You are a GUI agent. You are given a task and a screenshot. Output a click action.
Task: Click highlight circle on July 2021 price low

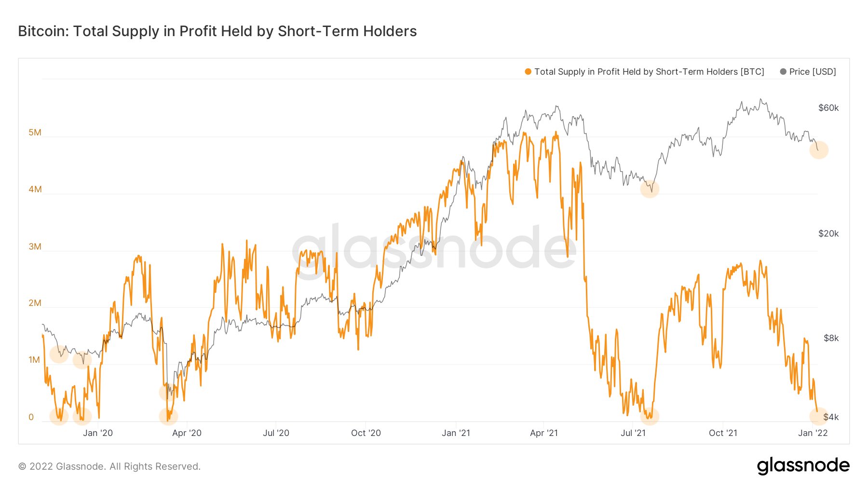(650, 189)
